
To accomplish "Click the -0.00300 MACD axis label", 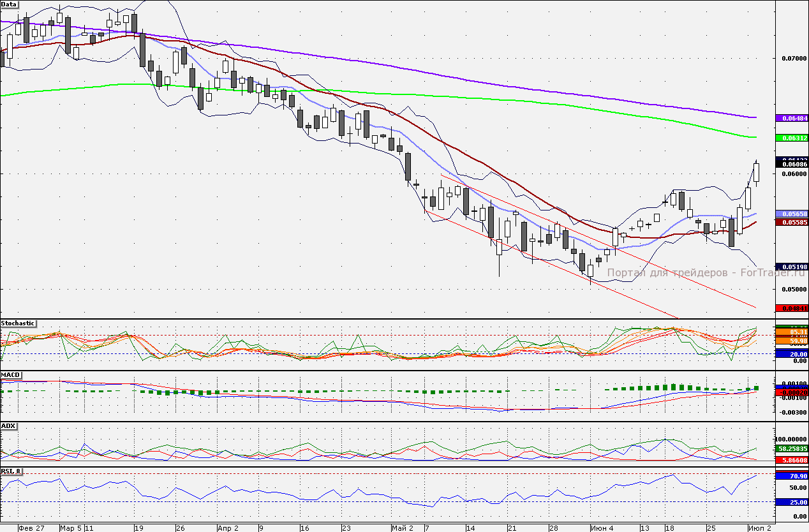I will pos(794,411).
